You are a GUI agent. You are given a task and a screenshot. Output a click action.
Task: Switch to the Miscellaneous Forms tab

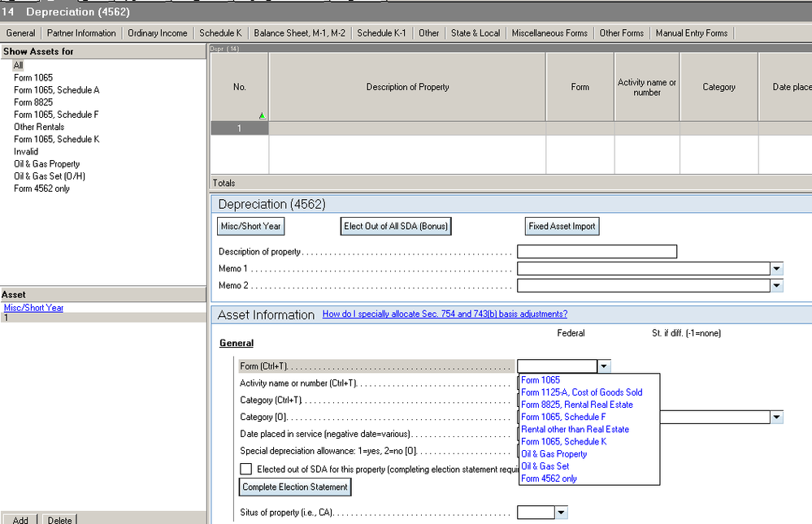click(x=549, y=32)
